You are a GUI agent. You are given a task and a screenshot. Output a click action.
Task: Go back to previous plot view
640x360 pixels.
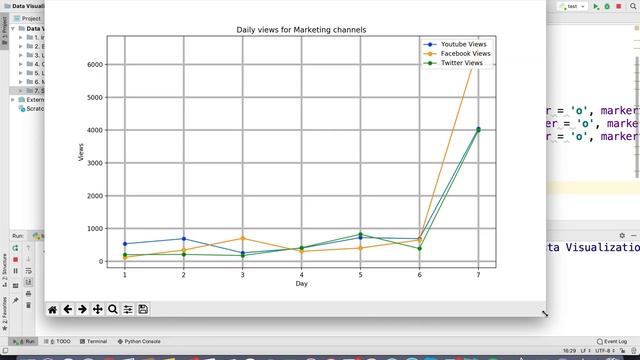[x=68, y=309]
